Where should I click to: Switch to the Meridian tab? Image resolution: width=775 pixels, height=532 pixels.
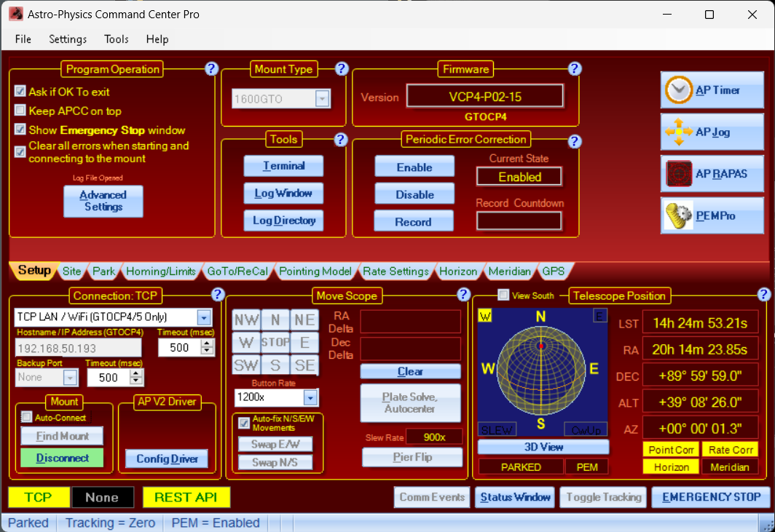(510, 271)
